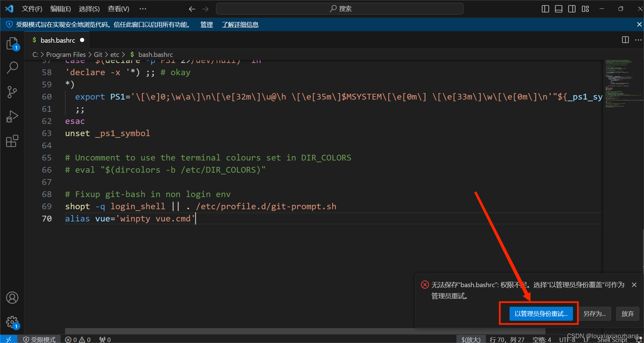Click the export PS1 line
The width and height of the screenshot is (644, 343).
click(339, 97)
